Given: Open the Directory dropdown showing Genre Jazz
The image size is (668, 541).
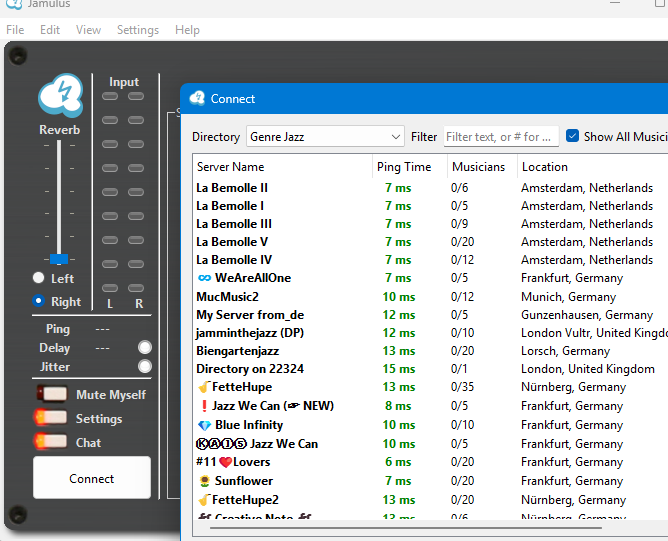Looking at the screenshot, I should pyautogui.click(x=324, y=137).
